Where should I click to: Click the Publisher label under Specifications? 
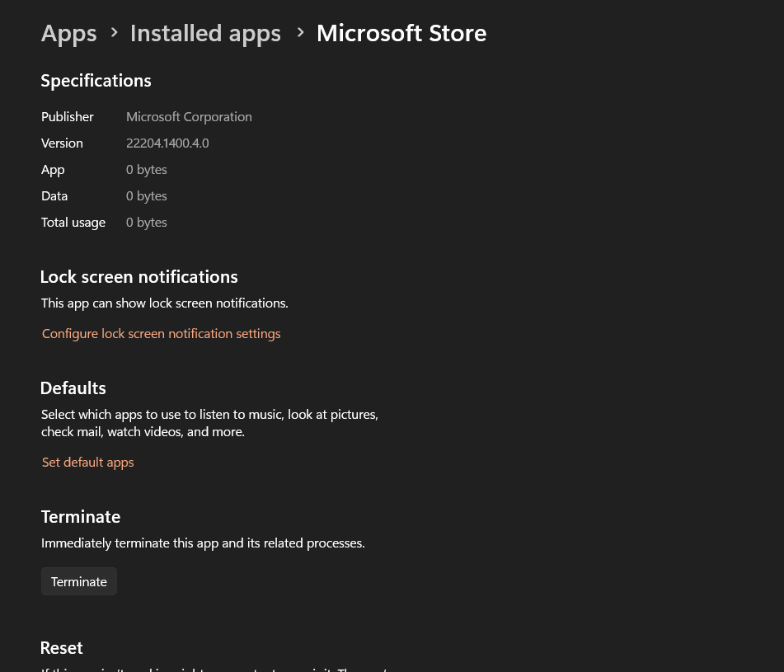(x=68, y=116)
